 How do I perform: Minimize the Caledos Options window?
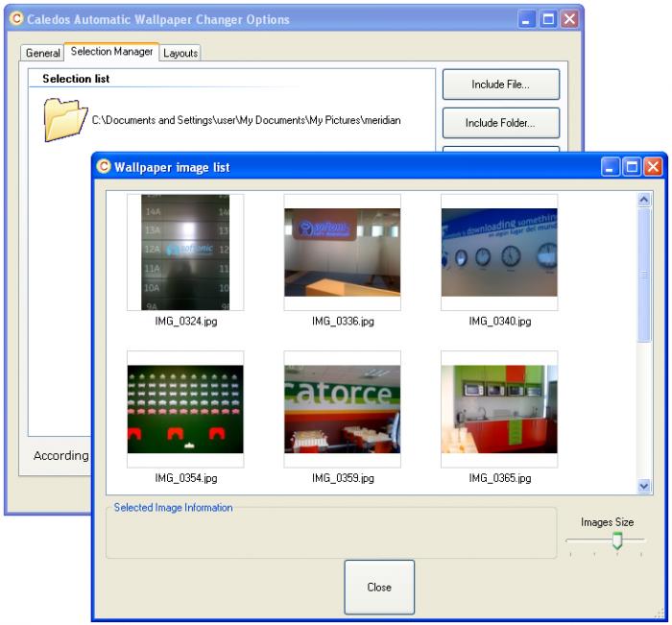(x=527, y=19)
